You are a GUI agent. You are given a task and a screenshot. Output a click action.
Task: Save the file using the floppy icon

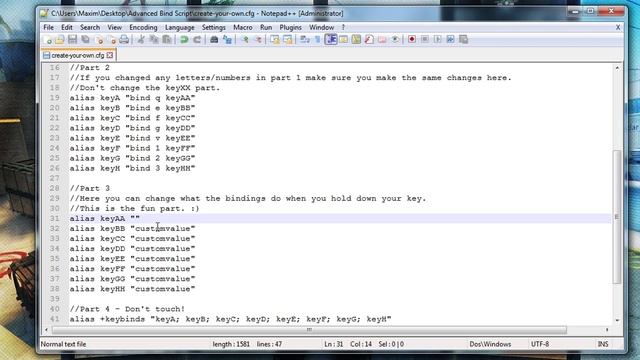73,40
